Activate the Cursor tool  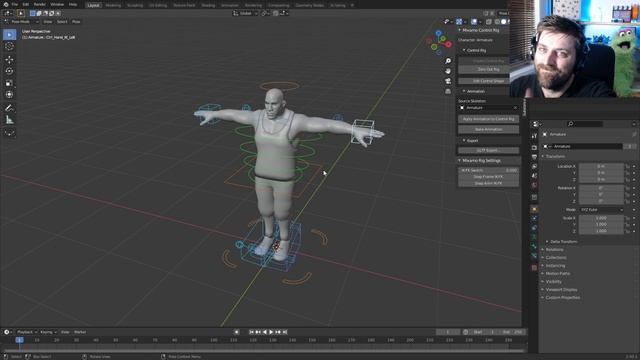coord(9,46)
